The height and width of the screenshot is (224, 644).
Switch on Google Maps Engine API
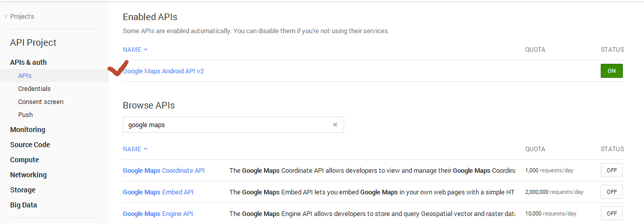611,213
